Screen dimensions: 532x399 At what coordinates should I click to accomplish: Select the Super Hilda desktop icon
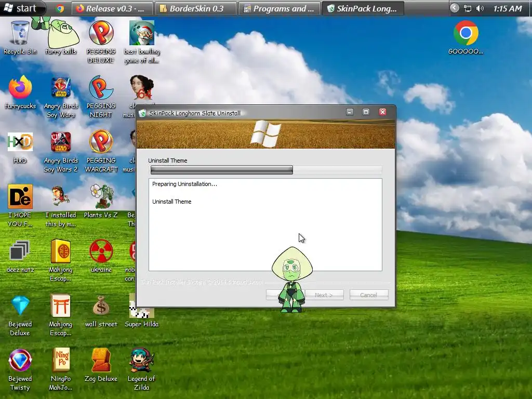click(x=141, y=311)
